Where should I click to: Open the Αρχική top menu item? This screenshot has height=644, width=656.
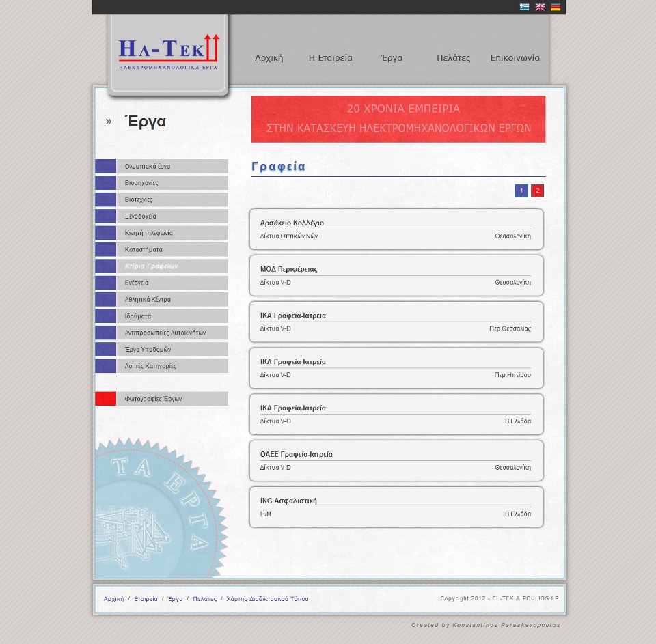pyautogui.click(x=269, y=58)
